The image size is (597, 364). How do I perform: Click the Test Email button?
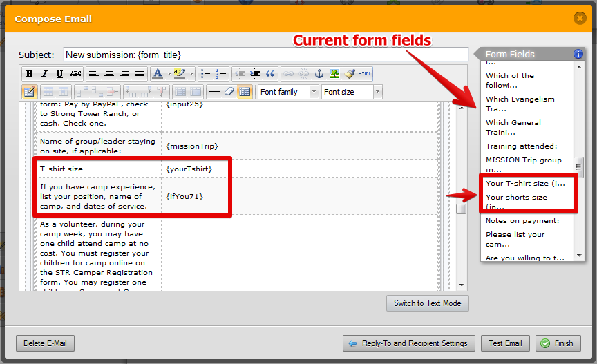[x=505, y=343]
